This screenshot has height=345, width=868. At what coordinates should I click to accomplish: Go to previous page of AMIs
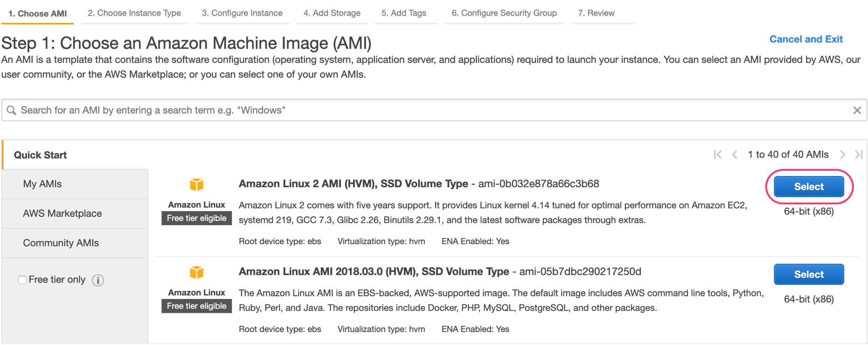click(735, 154)
